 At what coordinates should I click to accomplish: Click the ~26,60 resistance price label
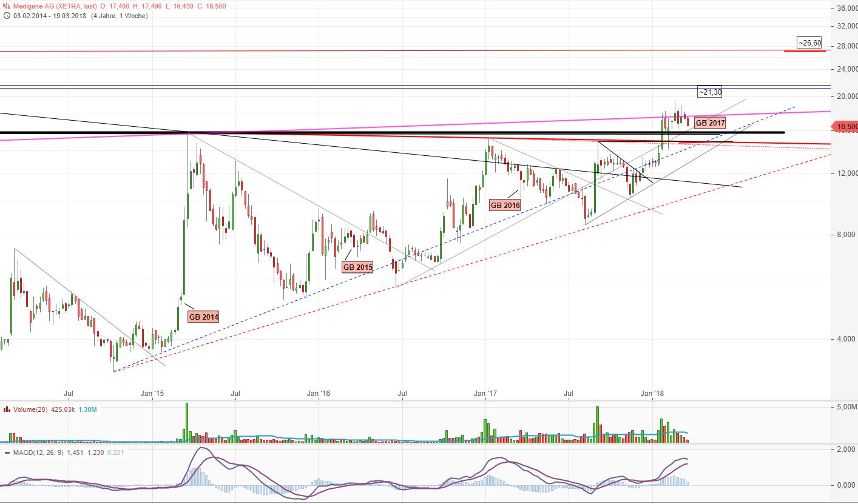pos(808,43)
